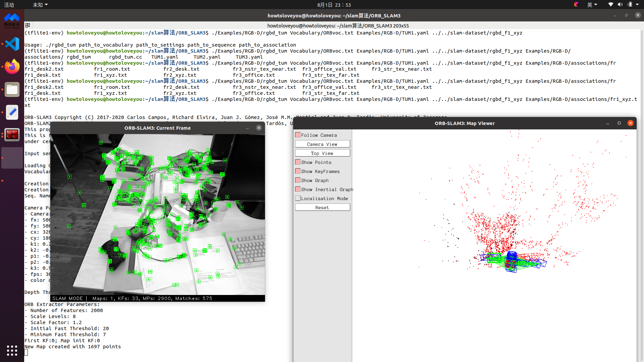Open the text editor dock icon

(x=12, y=112)
